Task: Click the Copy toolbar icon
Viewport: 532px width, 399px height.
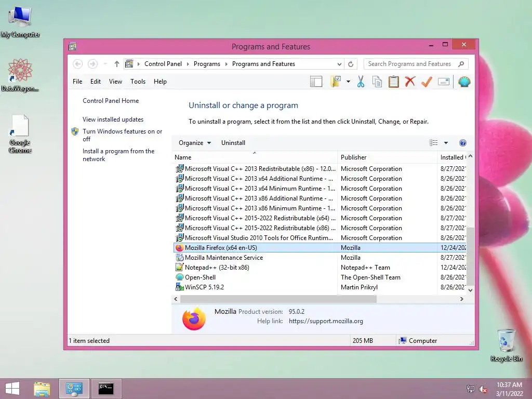Action: coord(377,82)
